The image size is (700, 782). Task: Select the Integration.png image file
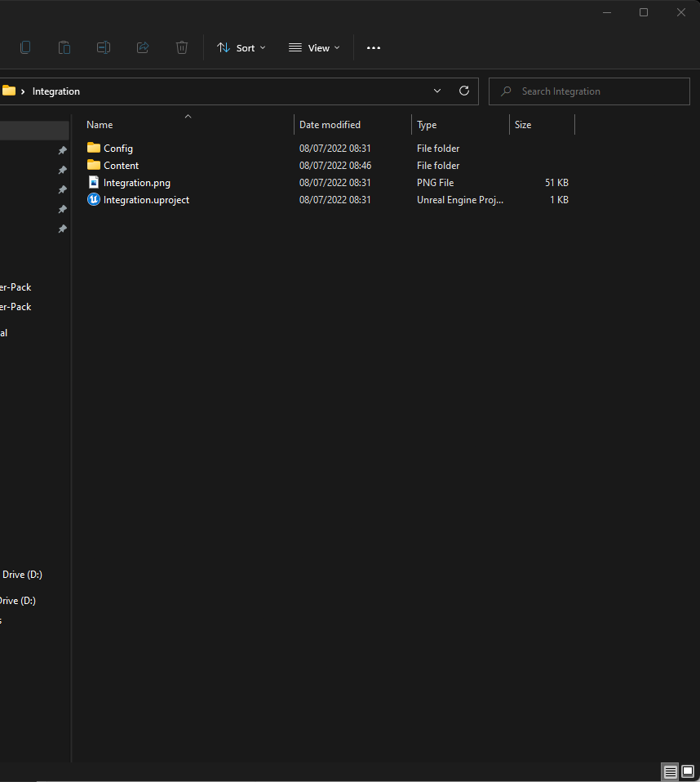(x=136, y=183)
